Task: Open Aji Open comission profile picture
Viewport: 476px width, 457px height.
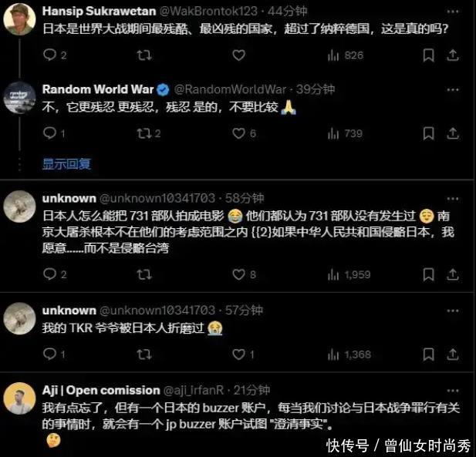Action: (19, 398)
